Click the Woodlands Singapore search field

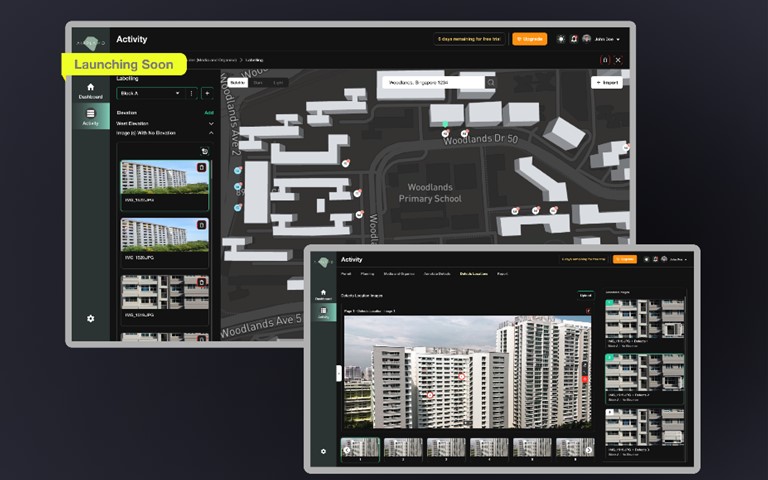click(x=432, y=82)
